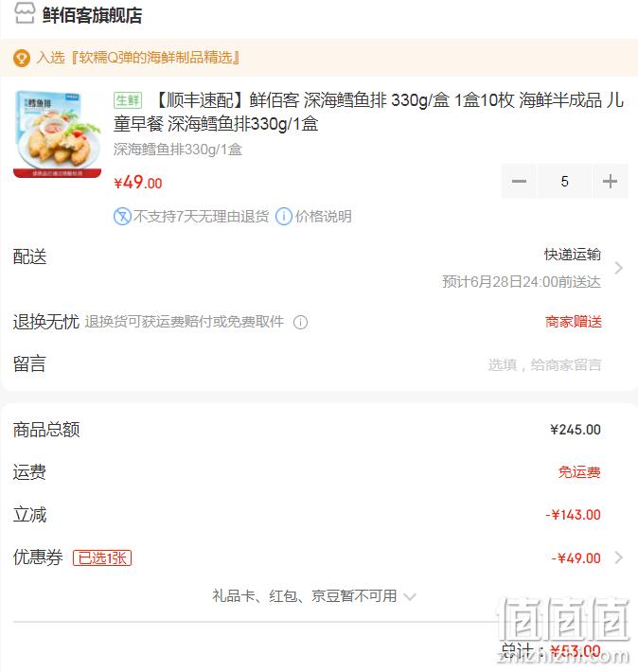Open the cod fish steak product thumbnail
This screenshot has width=638, height=672.
[x=58, y=134]
